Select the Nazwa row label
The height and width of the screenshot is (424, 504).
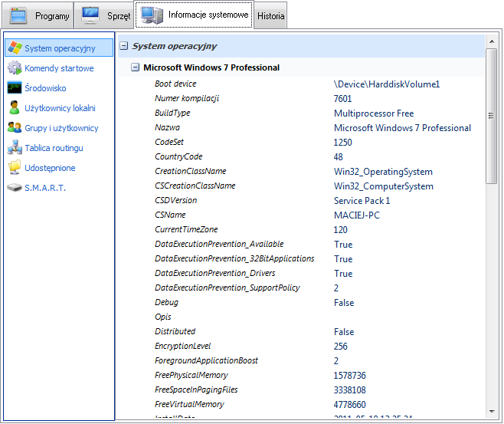click(167, 127)
